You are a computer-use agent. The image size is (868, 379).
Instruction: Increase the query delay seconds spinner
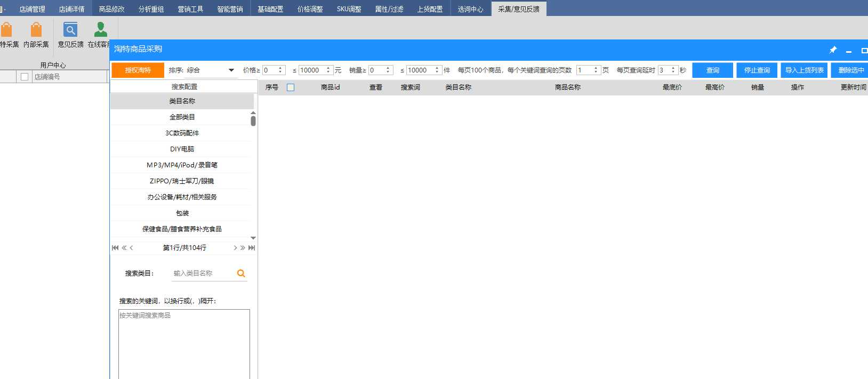point(673,68)
